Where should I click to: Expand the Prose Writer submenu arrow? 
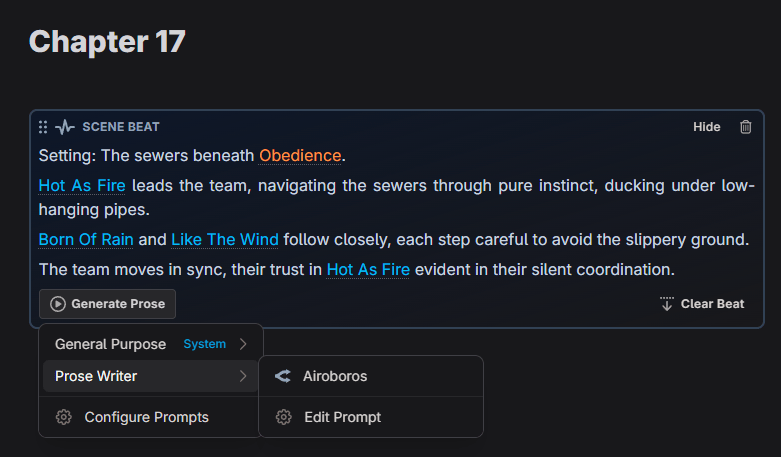click(243, 376)
